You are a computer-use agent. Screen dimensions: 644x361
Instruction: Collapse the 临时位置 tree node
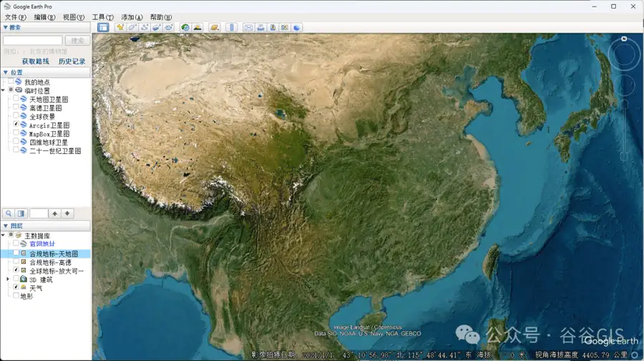pos(4,90)
